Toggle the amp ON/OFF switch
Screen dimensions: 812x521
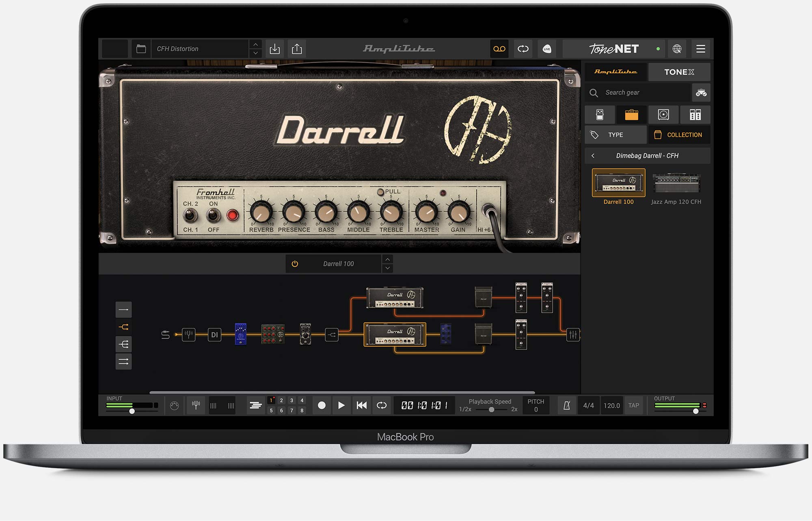click(213, 215)
